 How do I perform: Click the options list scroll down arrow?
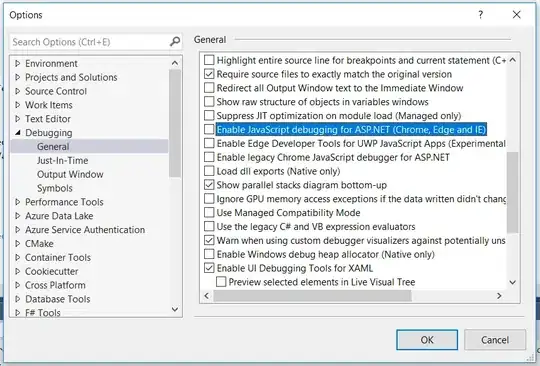(512, 282)
